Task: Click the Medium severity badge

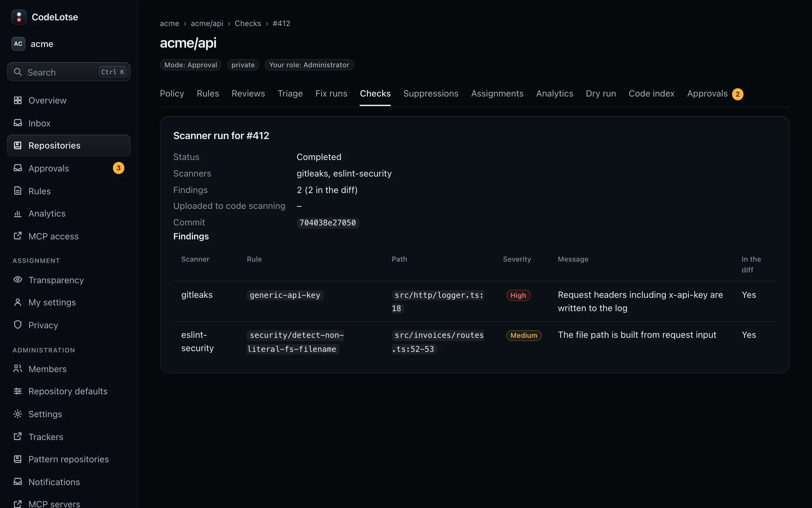Action: [x=524, y=335]
